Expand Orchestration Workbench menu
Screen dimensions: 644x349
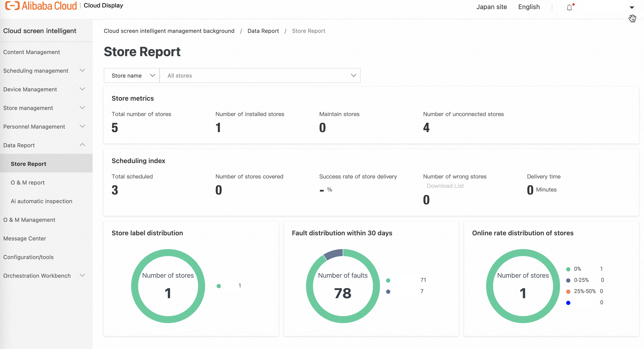point(46,276)
